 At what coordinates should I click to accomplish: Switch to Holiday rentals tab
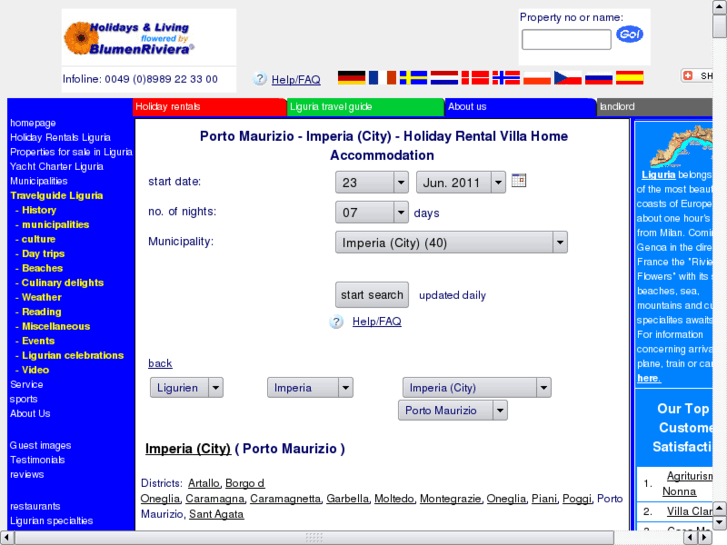[210, 107]
